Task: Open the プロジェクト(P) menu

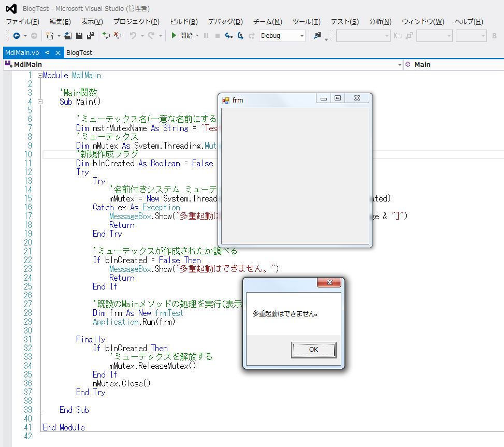Action: [x=136, y=22]
